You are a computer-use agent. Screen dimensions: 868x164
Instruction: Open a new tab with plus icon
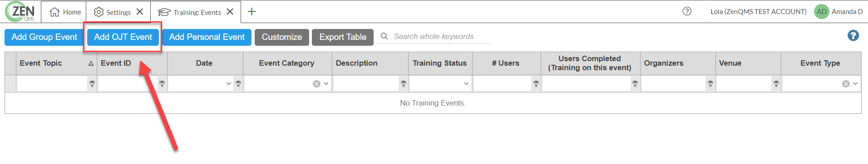(252, 11)
